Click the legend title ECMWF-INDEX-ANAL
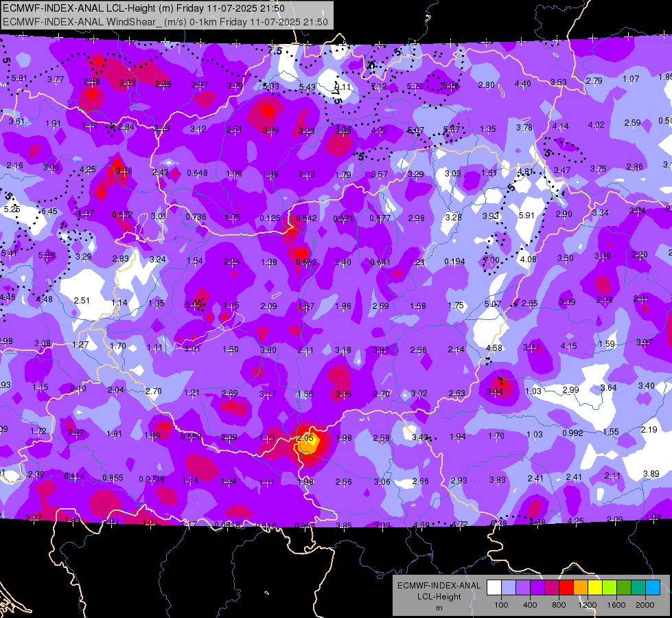This screenshot has width=672, height=618. [x=439, y=586]
